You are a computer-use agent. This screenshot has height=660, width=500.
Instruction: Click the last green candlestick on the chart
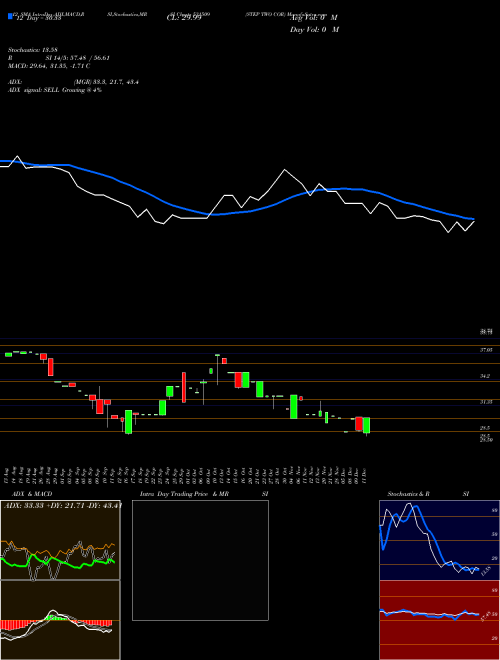[367, 425]
